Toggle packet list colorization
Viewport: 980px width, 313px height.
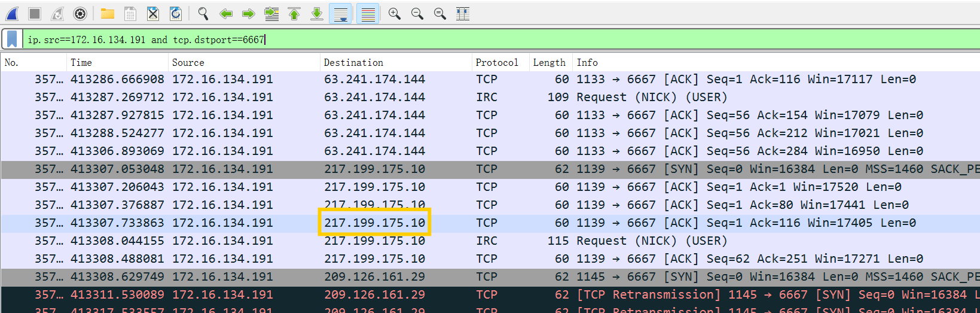pyautogui.click(x=368, y=13)
